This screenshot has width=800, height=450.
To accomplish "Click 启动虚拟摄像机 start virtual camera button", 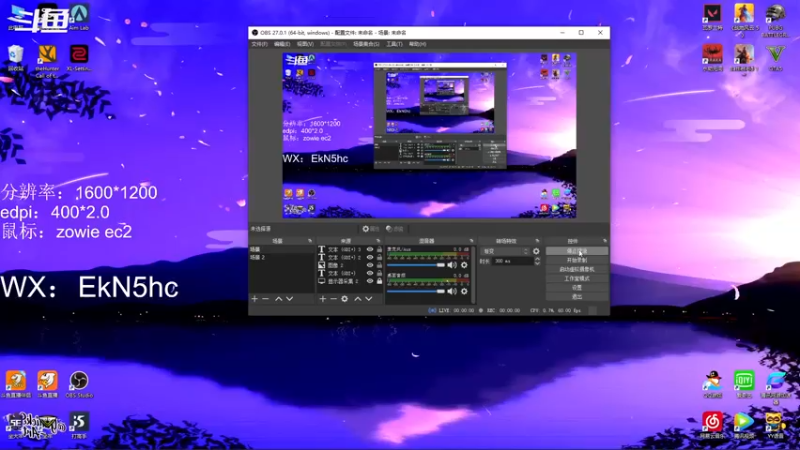I will point(577,269).
